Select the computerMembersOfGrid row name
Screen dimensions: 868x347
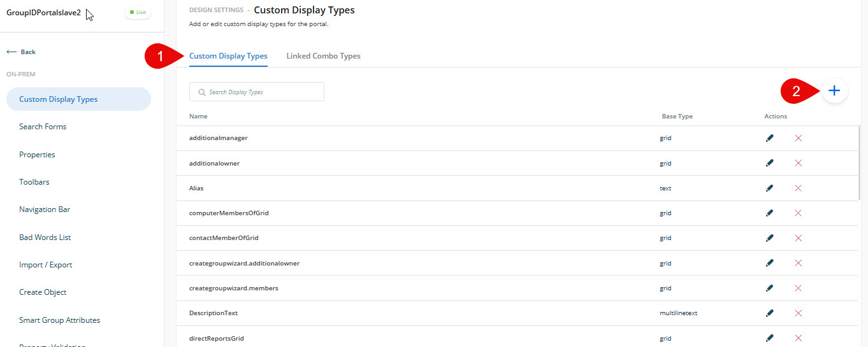coord(229,213)
